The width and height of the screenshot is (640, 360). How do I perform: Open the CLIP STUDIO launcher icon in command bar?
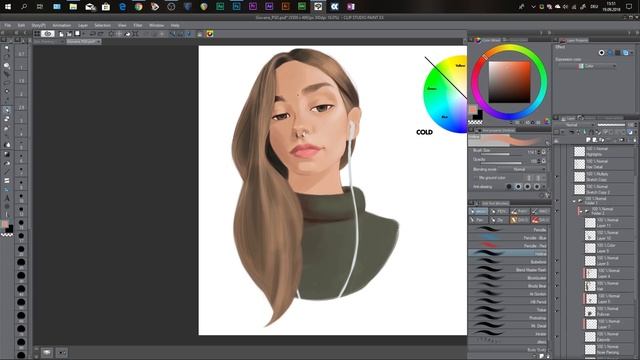pyautogui.click(x=48, y=34)
